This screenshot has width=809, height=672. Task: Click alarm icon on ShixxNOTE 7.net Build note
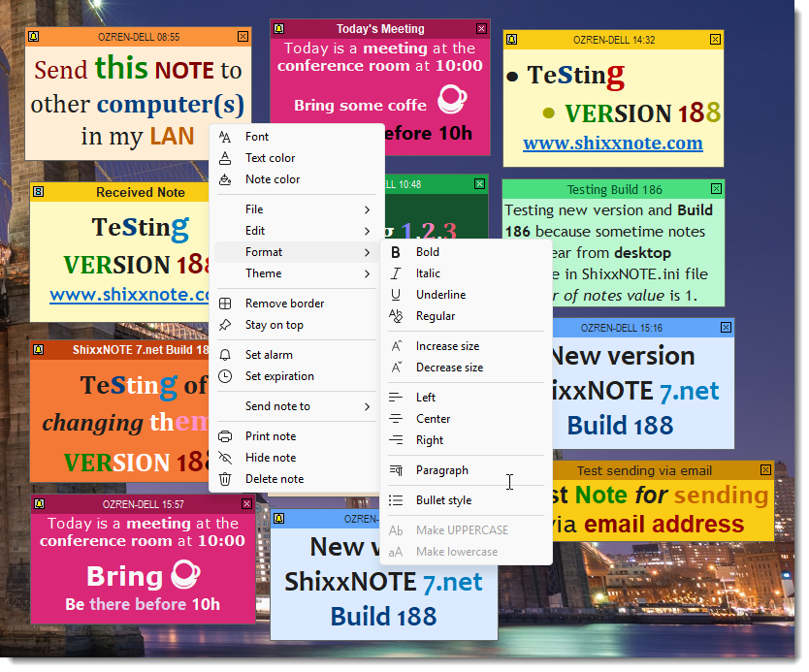pos(38,349)
